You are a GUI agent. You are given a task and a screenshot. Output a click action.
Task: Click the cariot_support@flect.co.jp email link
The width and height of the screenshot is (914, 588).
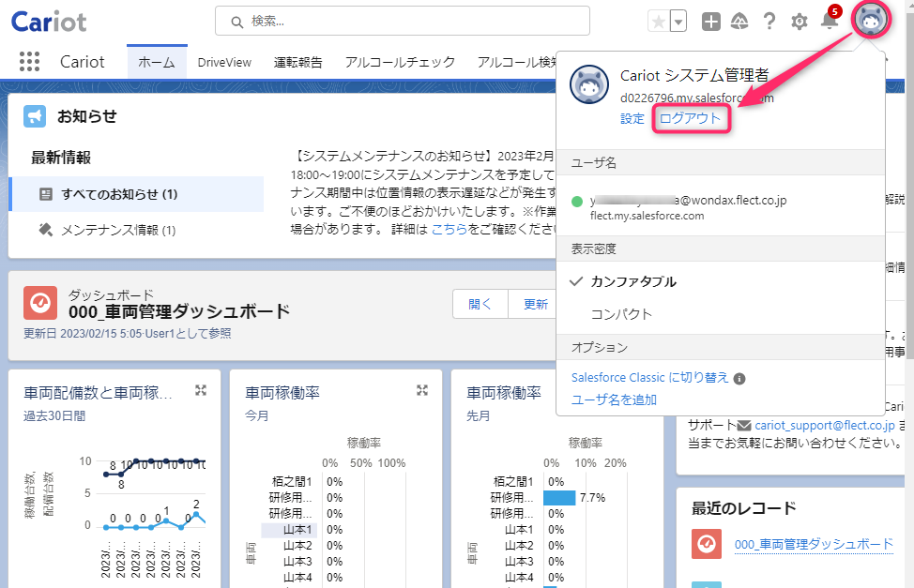(x=824, y=426)
